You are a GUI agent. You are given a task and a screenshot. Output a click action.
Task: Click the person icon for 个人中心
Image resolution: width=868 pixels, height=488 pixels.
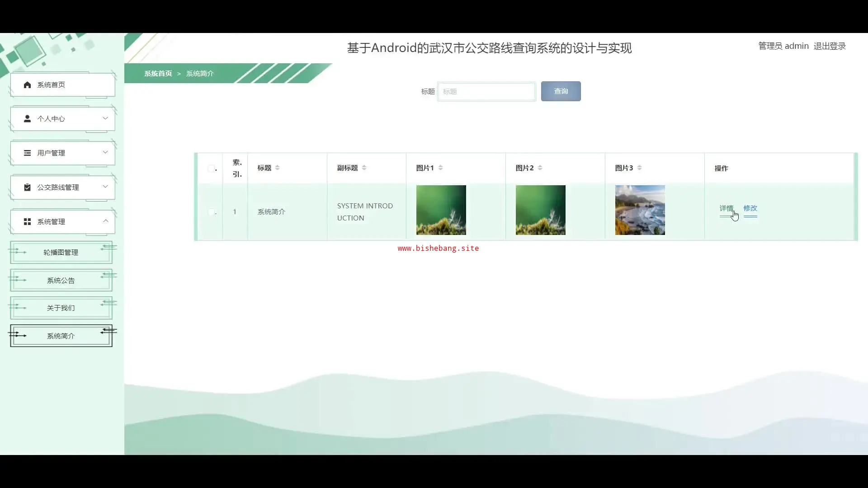point(27,119)
